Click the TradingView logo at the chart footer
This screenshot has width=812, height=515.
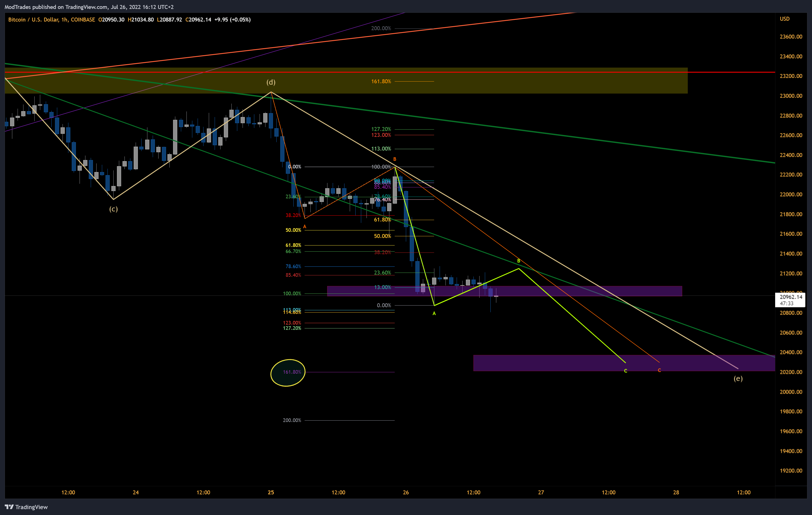26,507
